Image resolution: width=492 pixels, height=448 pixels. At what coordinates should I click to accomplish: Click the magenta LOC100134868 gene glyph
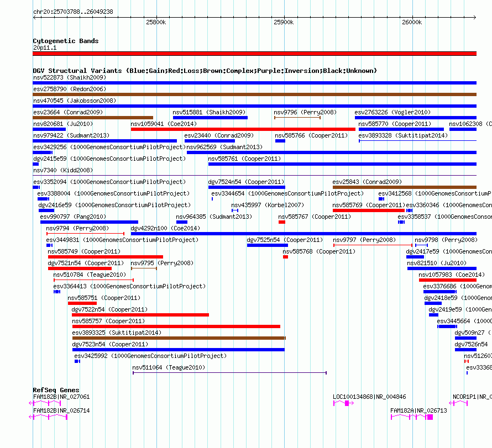click(x=344, y=403)
